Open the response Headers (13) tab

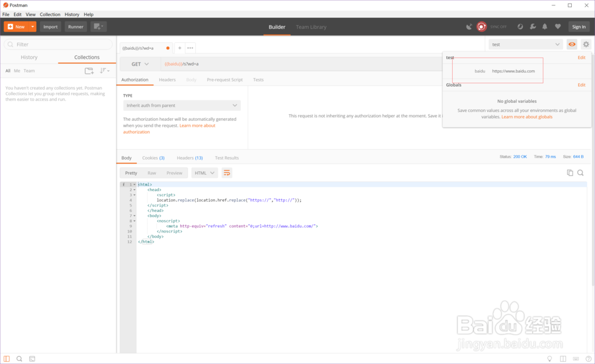click(190, 158)
